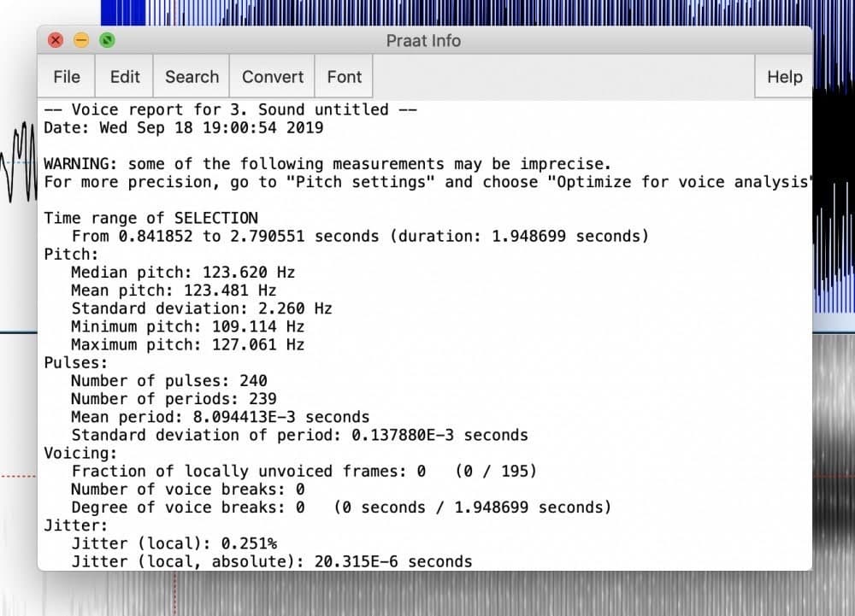Screen dimensions: 855x616
Task: Open the File menu in Praat Info
Action: [66, 77]
